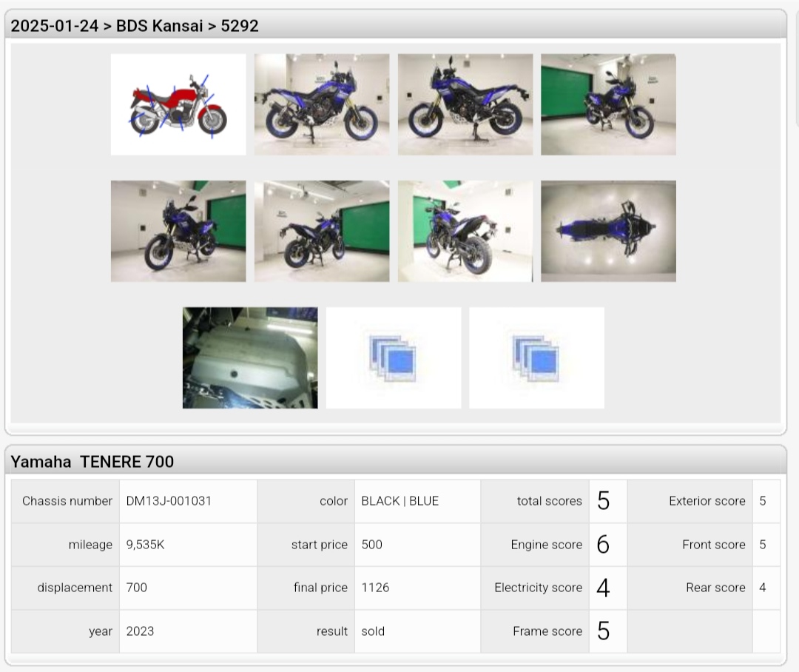The width and height of the screenshot is (799, 672).
Task: Open the close-up skid plate photo
Action: pos(250,358)
